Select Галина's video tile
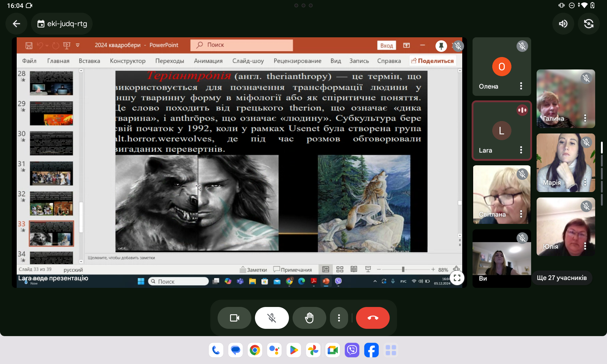 [x=561, y=97]
